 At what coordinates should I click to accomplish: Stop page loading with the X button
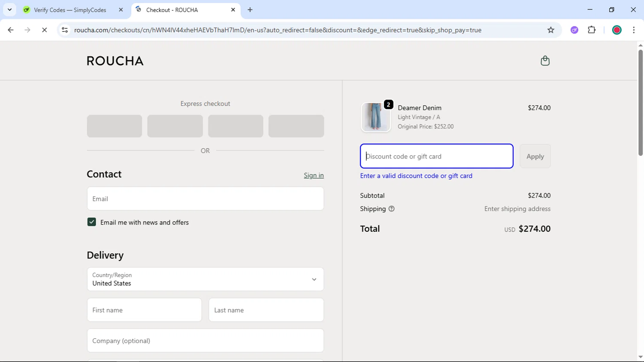(x=44, y=30)
